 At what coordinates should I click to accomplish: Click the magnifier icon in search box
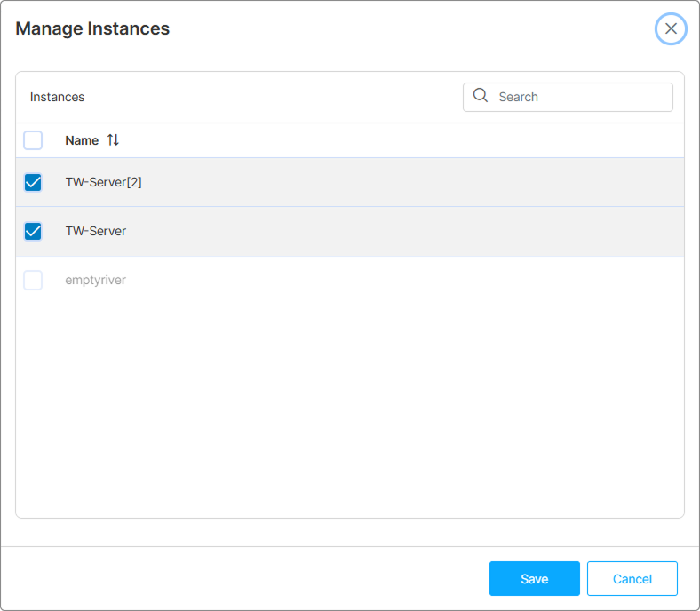[x=481, y=95]
